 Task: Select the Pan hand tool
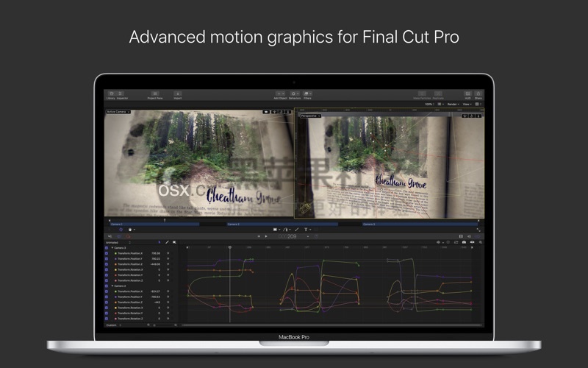(x=131, y=230)
